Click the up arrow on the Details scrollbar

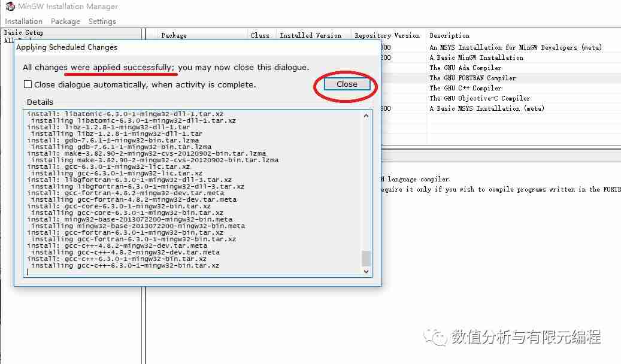coord(366,114)
